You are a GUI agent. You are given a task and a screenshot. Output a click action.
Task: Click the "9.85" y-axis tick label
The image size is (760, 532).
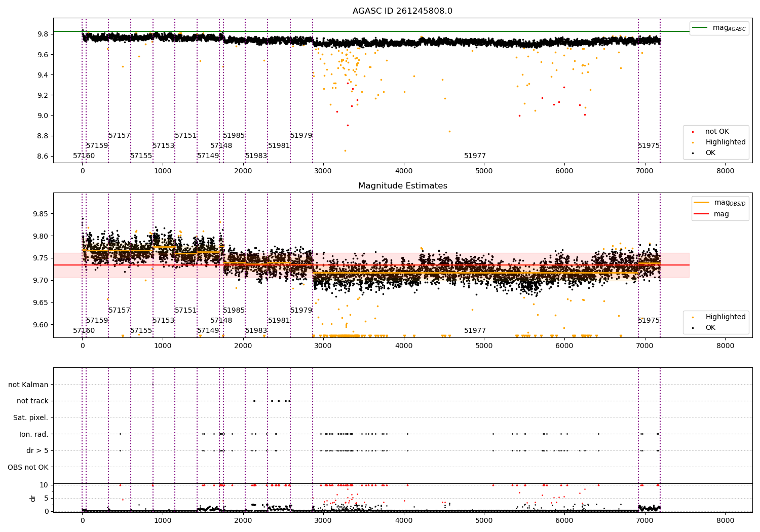(41, 214)
